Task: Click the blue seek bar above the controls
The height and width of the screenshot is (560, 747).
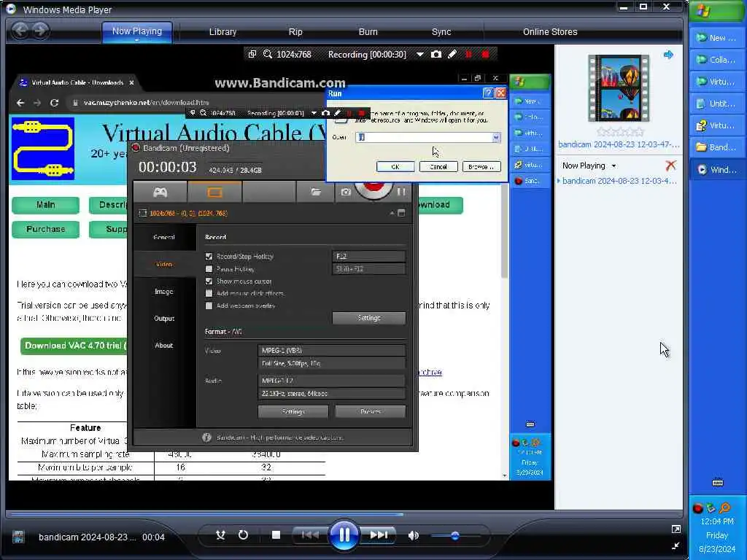Action: coord(205,514)
